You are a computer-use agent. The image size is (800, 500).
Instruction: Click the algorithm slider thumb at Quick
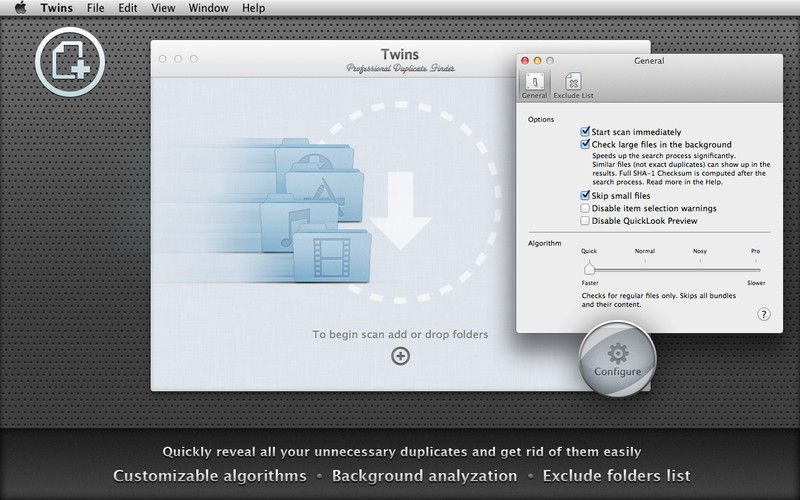[589, 268]
